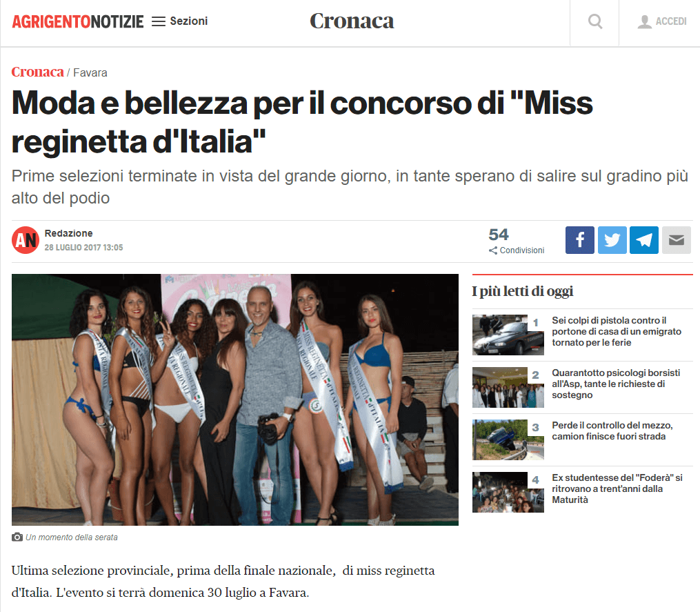The height and width of the screenshot is (612, 700).
Task: Click the ACCEDI user icon
Action: [x=644, y=21]
